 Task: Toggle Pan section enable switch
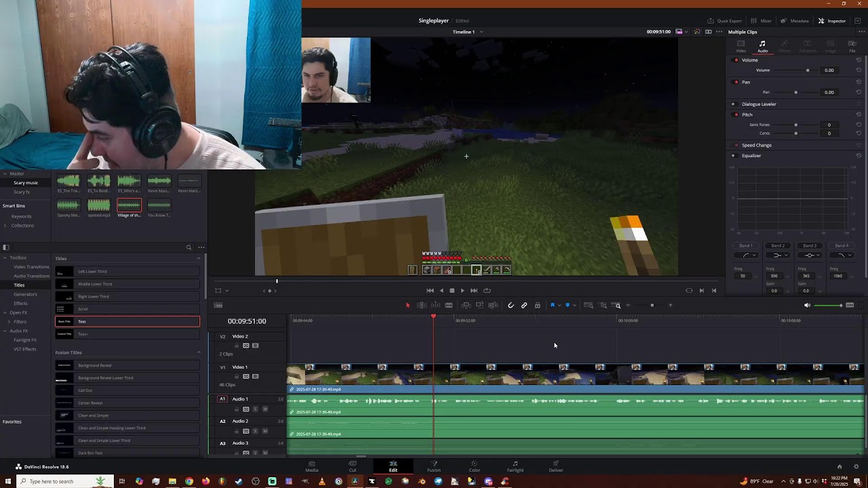pyautogui.click(x=736, y=82)
